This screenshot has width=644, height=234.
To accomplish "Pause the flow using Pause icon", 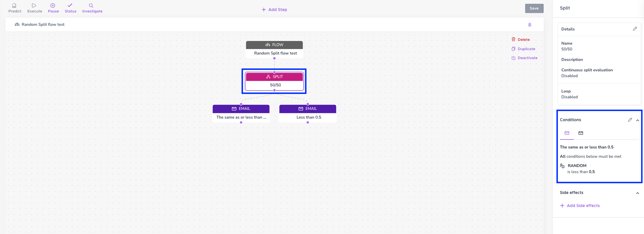I will point(53,6).
